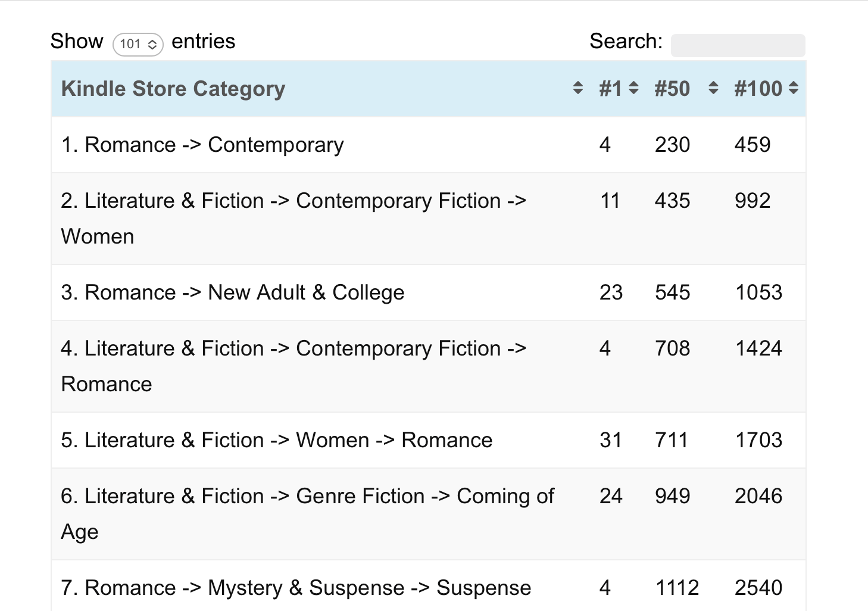
Task: Focus the Search input field
Action: pos(738,45)
